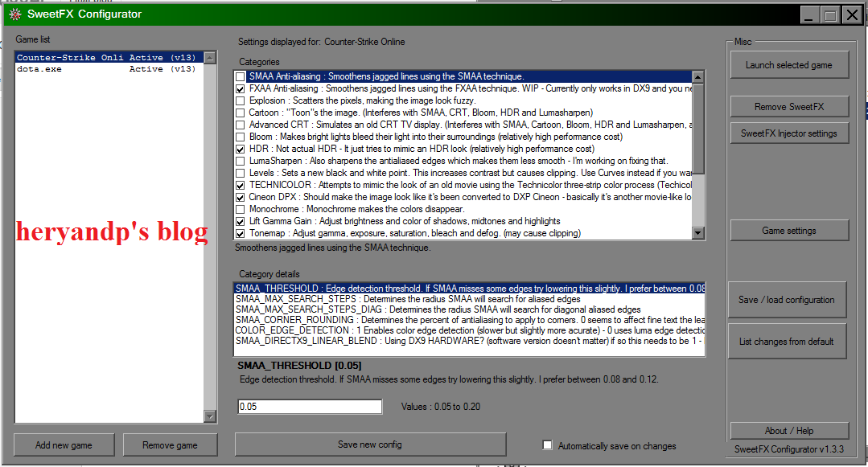Tick the Monochrome checkbox
Image resolution: width=868 pixels, height=467 pixels.
(x=241, y=210)
